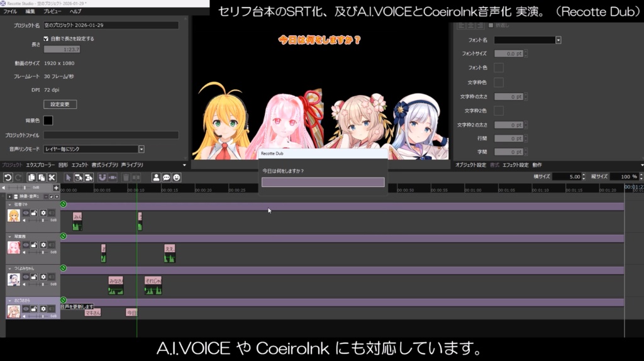
Task: Toggle the lock on つくよみちゃん track
Action: [34, 277]
